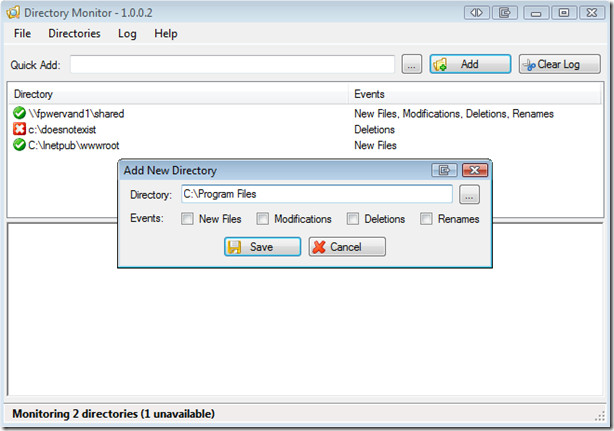This screenshot has height=431, width=614.
Task: Click the browse button beside Quick Add
Action: [412, 64]
